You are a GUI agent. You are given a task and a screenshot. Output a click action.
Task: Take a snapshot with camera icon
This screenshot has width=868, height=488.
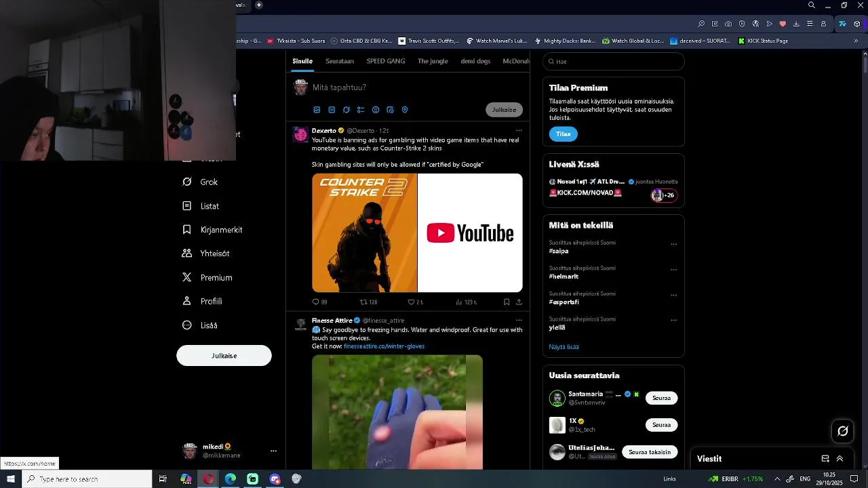point(728,24)
